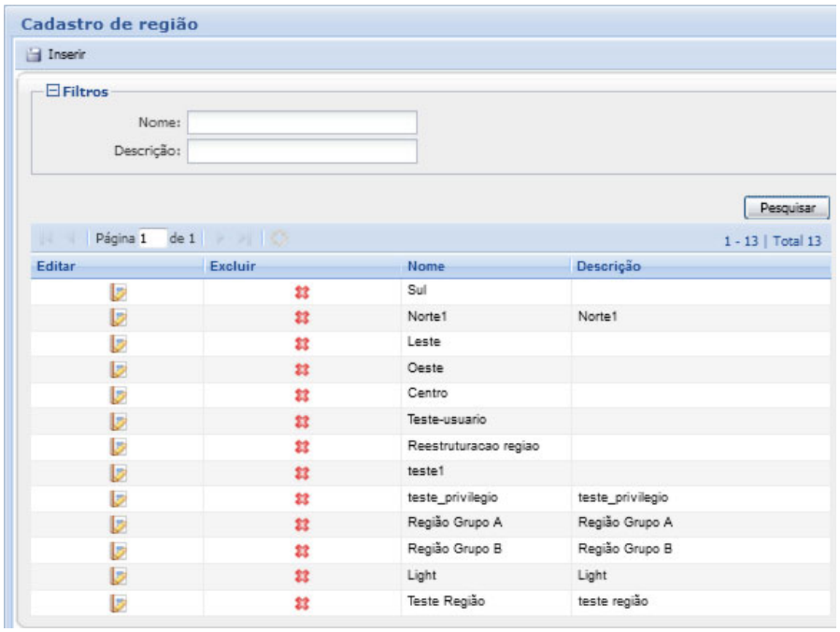This screenshot has width=840, height=632.
Task: Delete the Teste-usuario region
Action: [x=303, y=421]
